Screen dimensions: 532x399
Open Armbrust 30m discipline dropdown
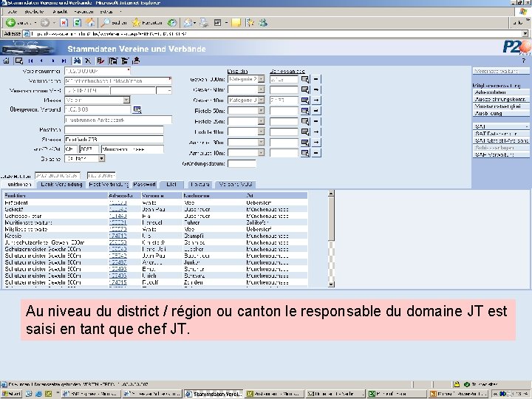[261, 142]
